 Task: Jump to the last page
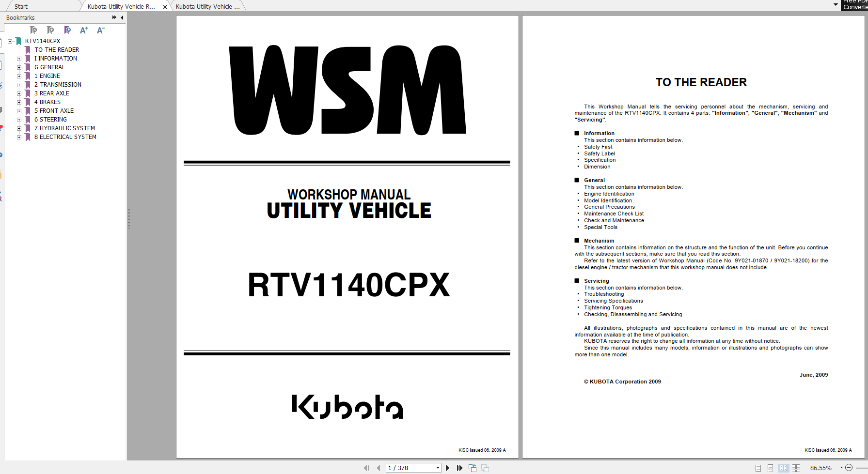click(459, 468)
